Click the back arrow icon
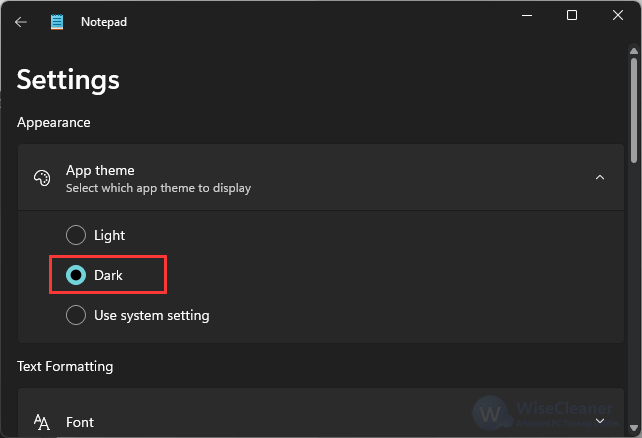This screenshot has width=642, height=438. 20,22
